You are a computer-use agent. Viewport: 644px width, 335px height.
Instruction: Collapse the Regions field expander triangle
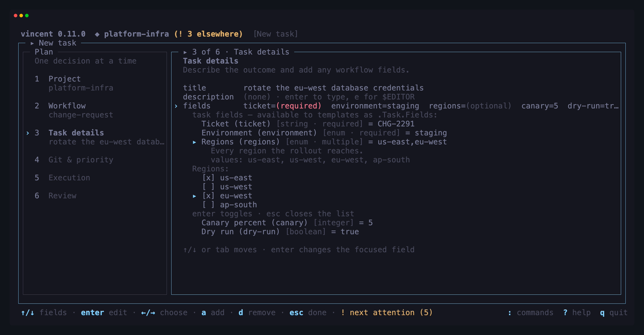pos(194,142)
